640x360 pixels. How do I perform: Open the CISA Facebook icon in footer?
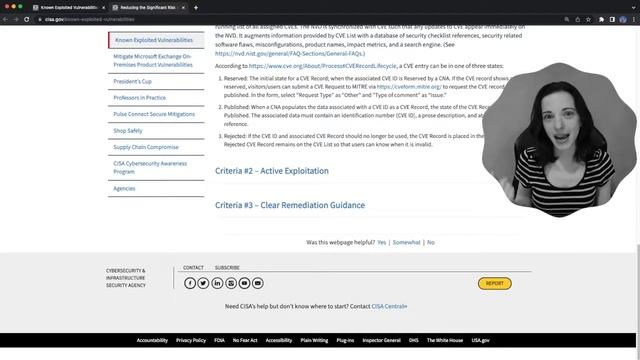(190, 283)
